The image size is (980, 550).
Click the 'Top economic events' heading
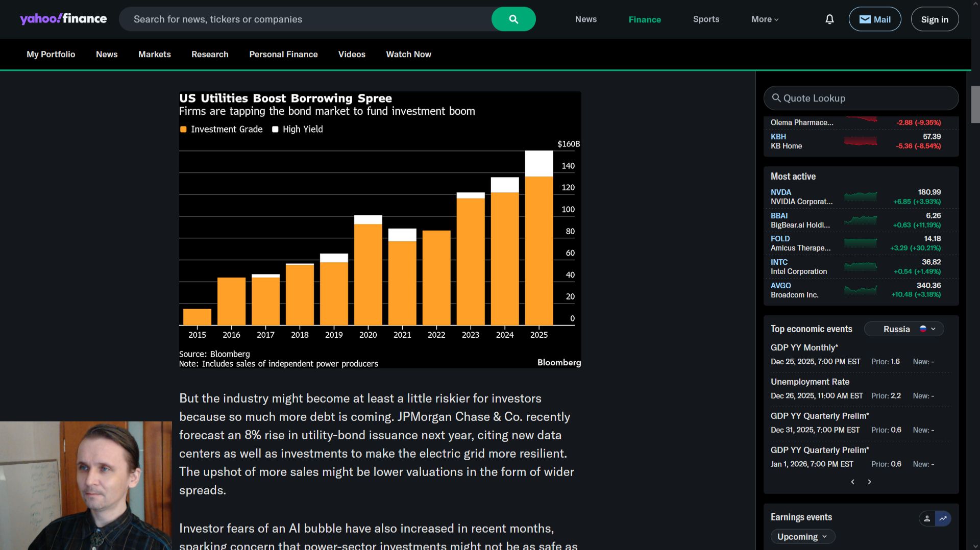click(x=811, y=329)
